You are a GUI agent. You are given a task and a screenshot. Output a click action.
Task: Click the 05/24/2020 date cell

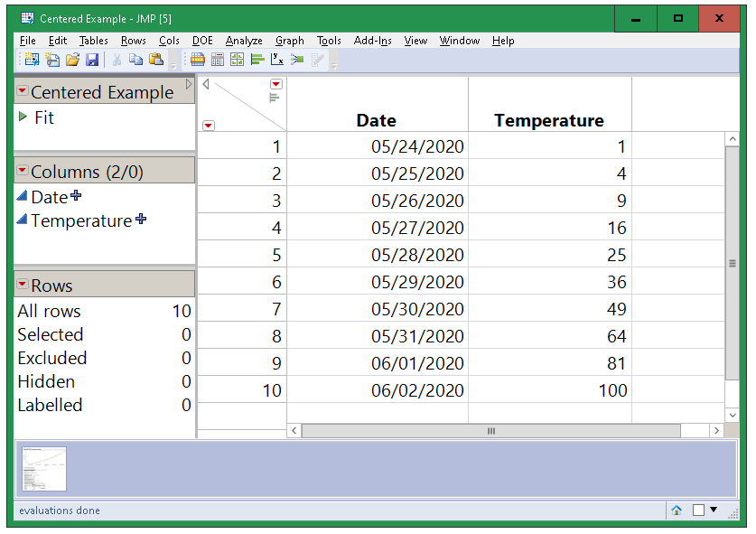pos(377,146)
